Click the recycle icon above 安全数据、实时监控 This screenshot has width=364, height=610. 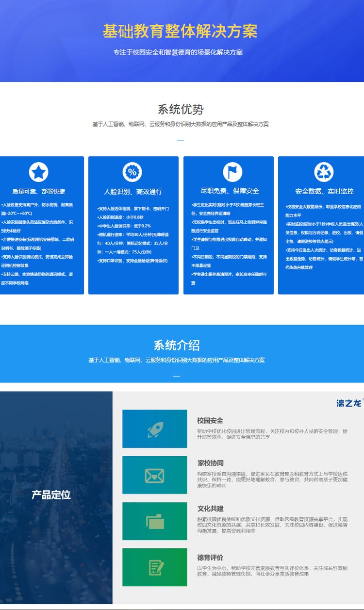(324, 172)
